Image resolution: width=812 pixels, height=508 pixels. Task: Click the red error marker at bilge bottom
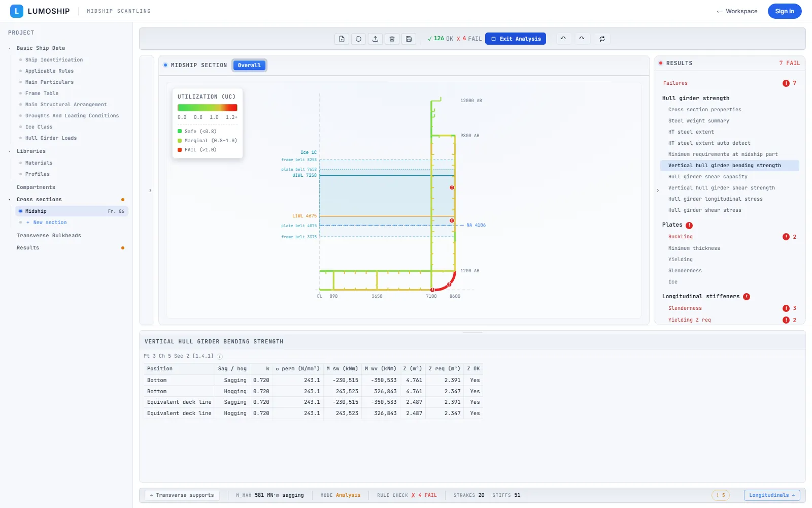tap(432, 290)
